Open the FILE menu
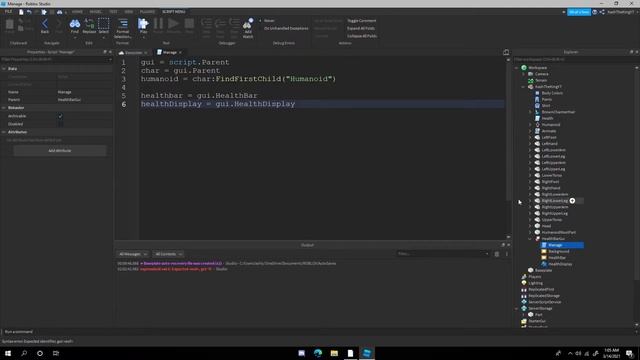Screen dimensions: 640x360 tap(8, 12)
